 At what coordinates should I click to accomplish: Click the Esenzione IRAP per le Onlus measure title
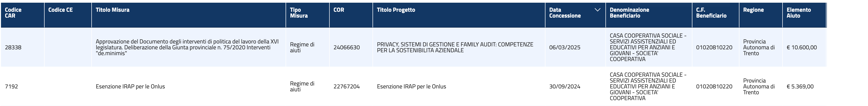point(130,86)
